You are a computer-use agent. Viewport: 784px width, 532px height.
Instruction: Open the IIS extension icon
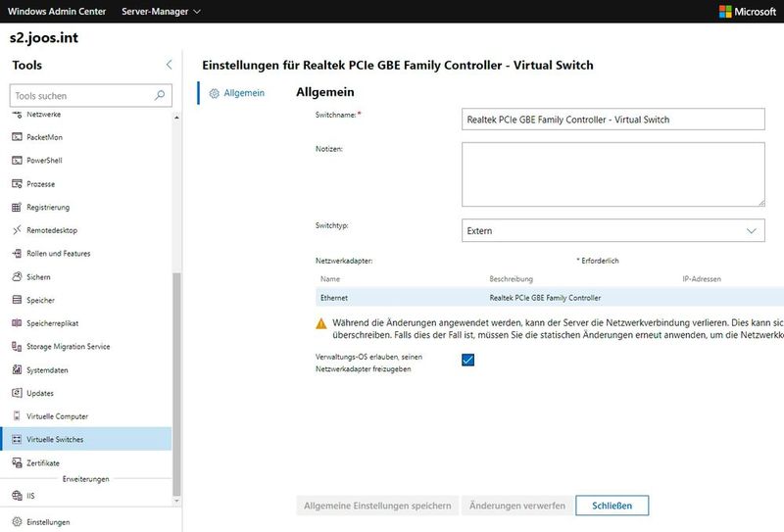(17, 496)
